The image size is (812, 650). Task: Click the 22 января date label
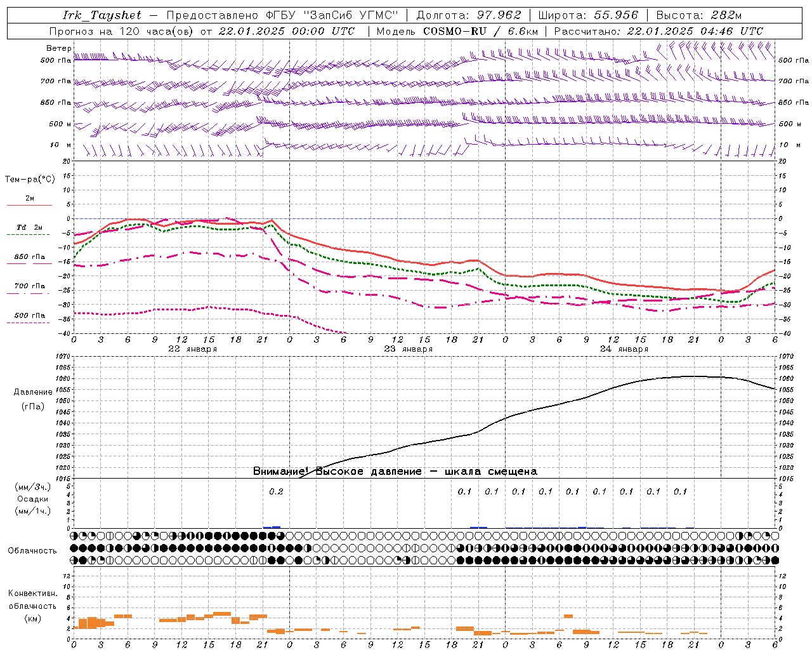(192, 349)
